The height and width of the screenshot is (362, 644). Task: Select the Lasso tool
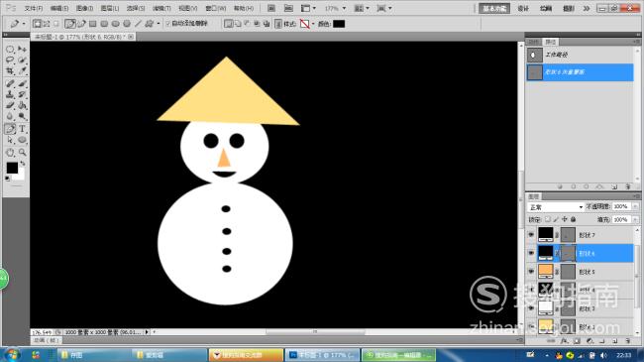pyautogui.click(x=10, y=60)
